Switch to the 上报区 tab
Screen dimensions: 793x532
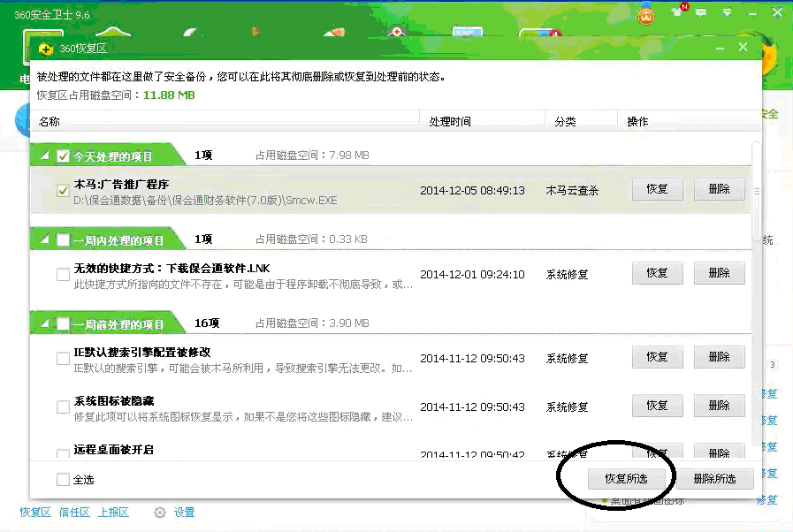[x=112, y=512]
